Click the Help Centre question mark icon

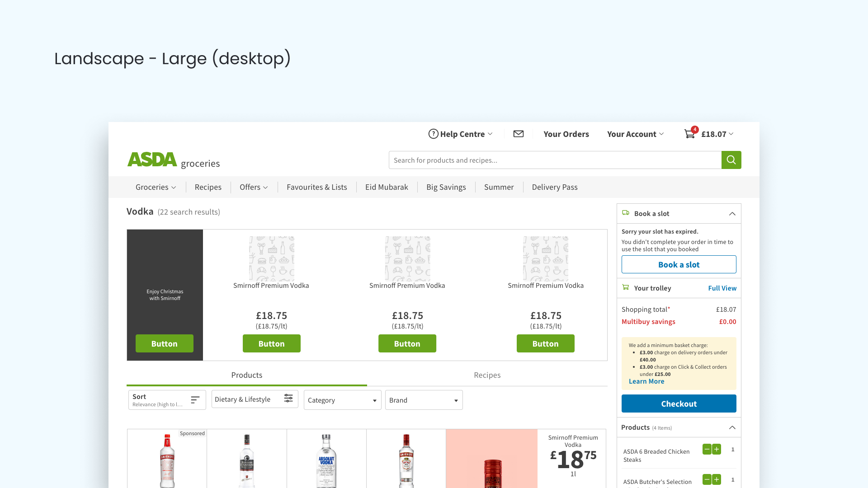coord(433,134)
